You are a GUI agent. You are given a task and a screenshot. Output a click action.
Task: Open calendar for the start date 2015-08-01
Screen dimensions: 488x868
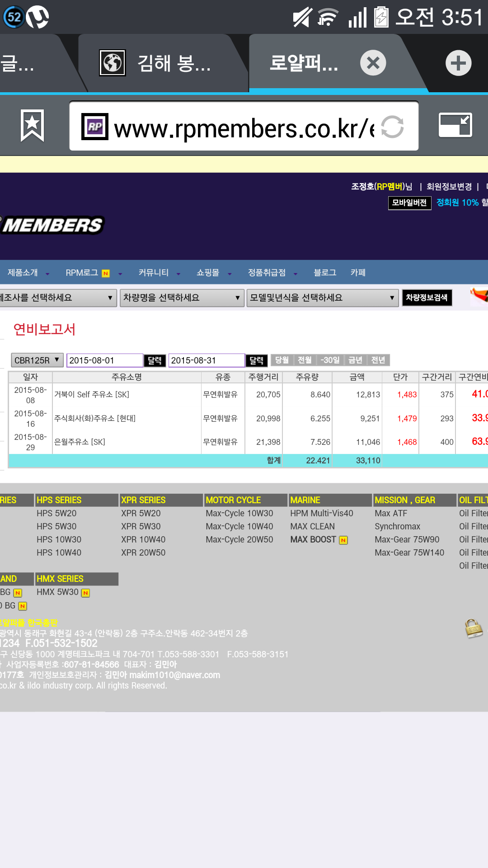[x=155, y=360]
